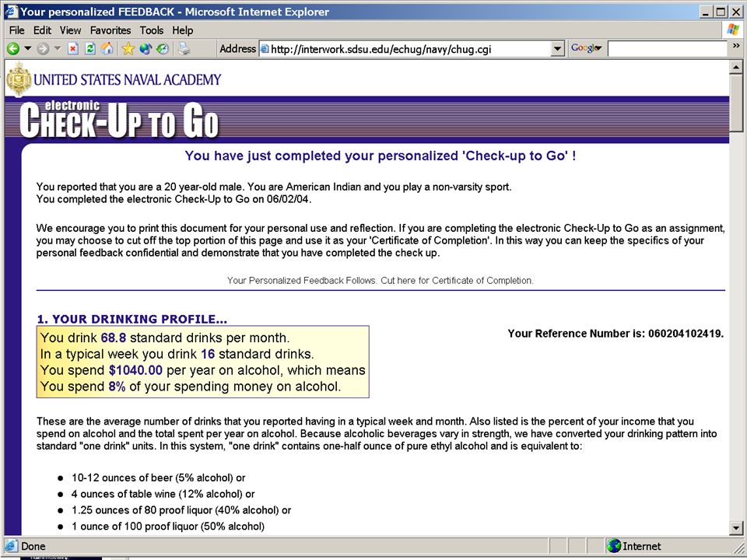Maximize the Internet Explorer window

pyautogui.click(x=721, y=12)
